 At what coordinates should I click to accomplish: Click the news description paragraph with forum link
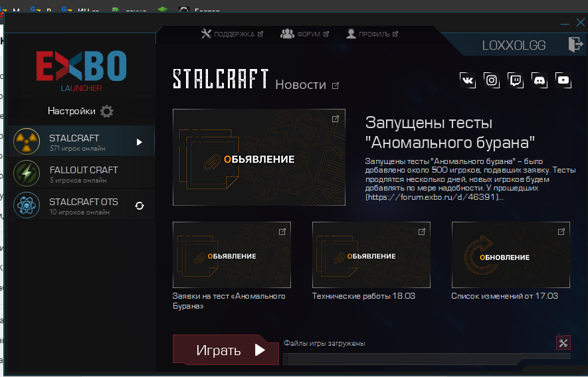tap(470, 179)
